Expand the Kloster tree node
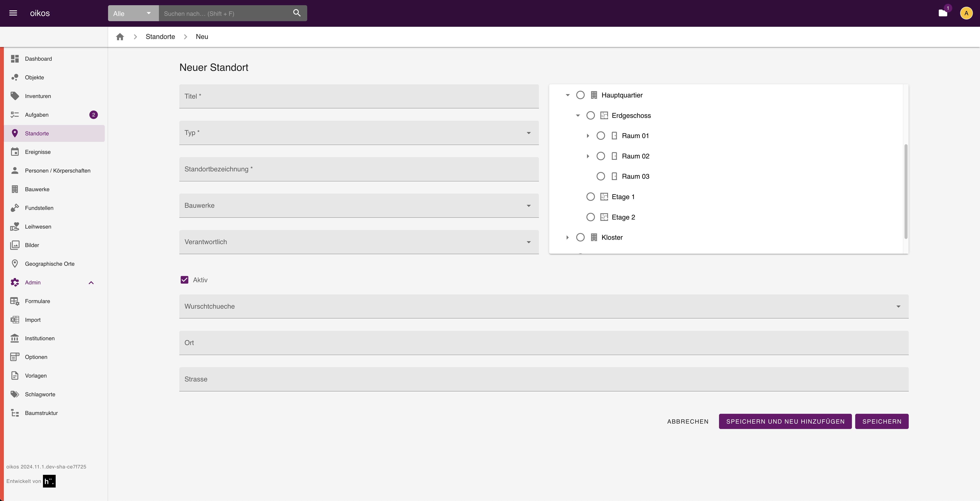This screenshot has height=501, width=980. tap(568, 237)
